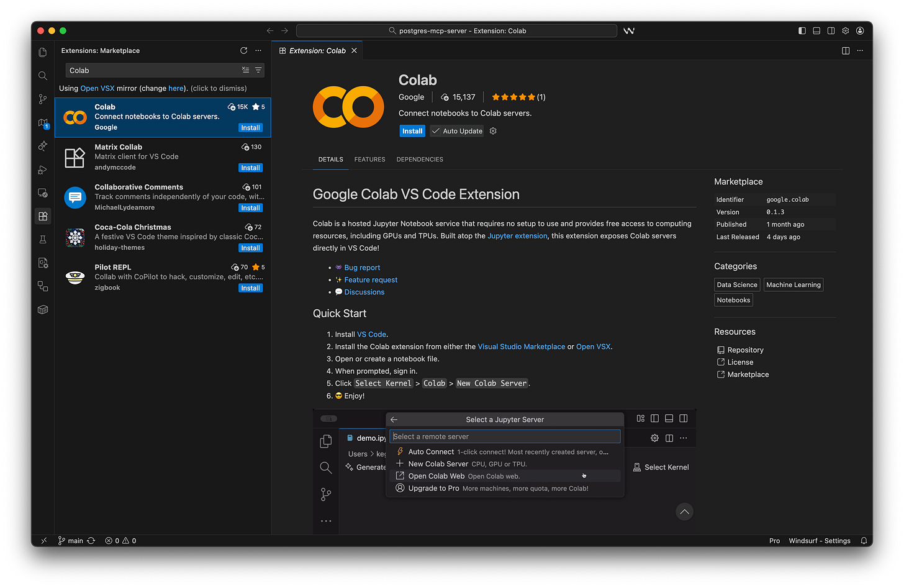
Task: Open the file-with-gear icon view
Action: (43, 263)
